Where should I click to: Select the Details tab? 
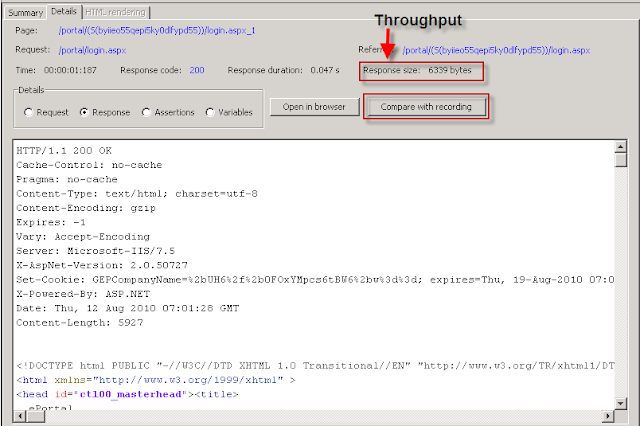(64, 11)
